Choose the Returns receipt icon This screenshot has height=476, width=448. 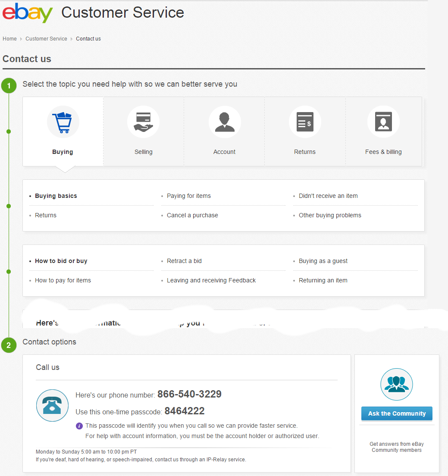click(305, 122)
